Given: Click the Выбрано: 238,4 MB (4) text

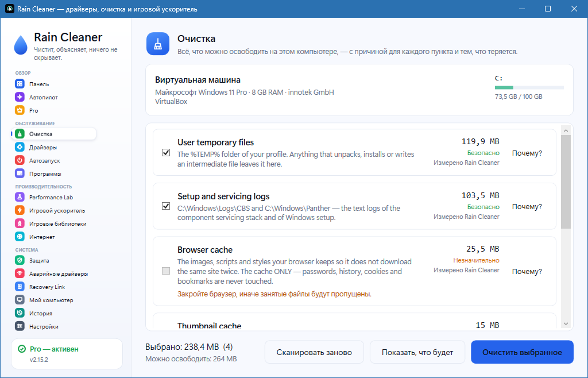Looking at the screenshot, I should tap(189, 347).
